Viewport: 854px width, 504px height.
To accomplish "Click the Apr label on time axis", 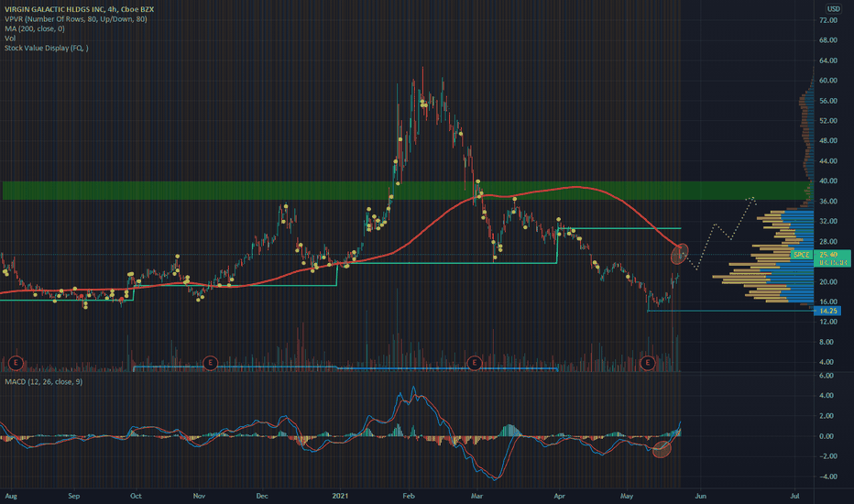I will coord(559,496).
